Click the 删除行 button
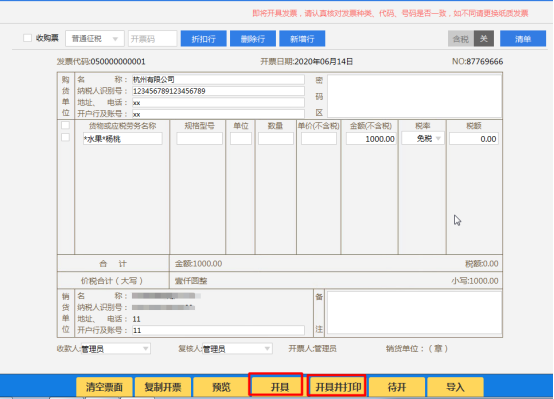 tap(253, 39)
